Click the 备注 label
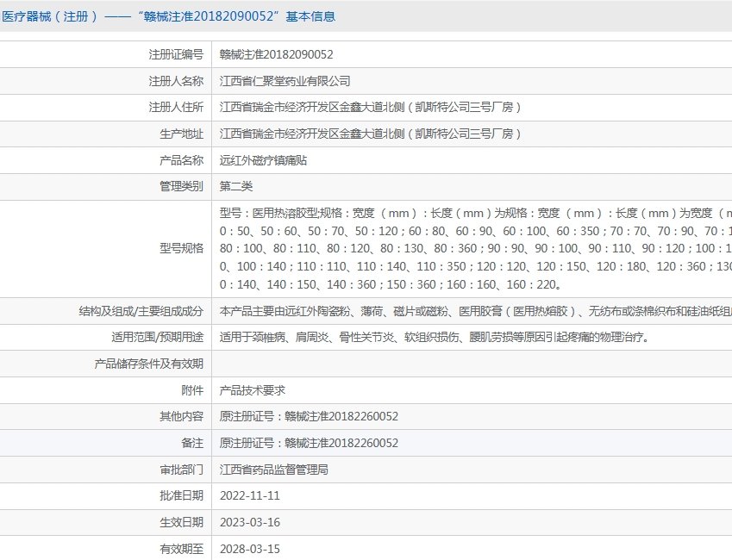Viewport: 732px width, 560px height. coord(192,443)
